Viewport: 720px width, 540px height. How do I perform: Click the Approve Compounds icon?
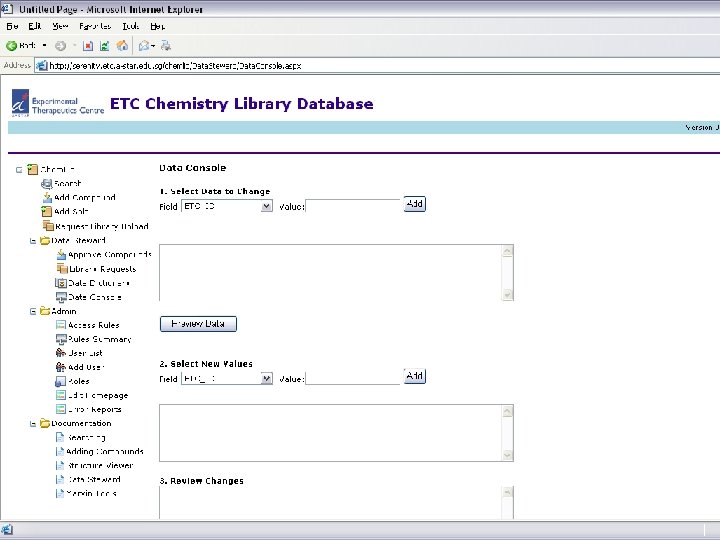tap(61, 254)
